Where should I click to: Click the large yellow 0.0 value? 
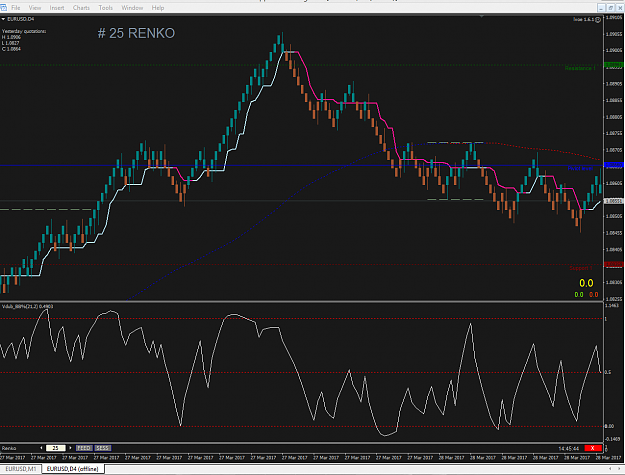click(586, 283)
